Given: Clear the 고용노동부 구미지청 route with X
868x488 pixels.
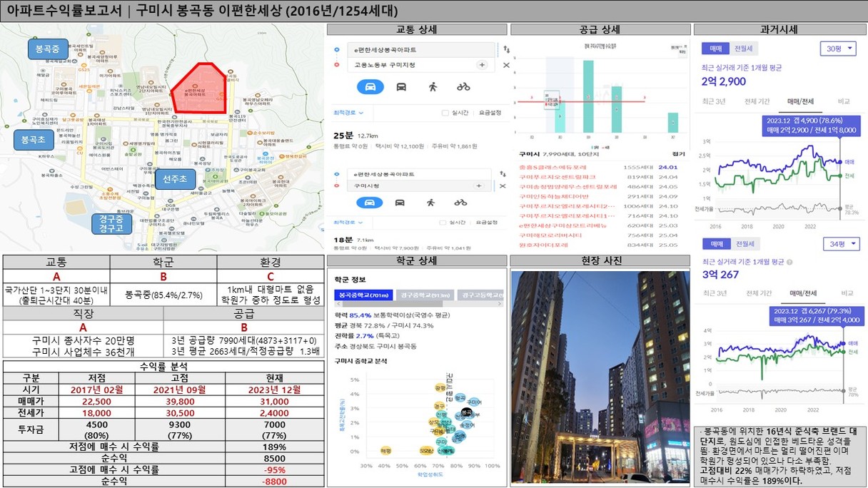Looking at the screenshot, I should coord(506,65).
